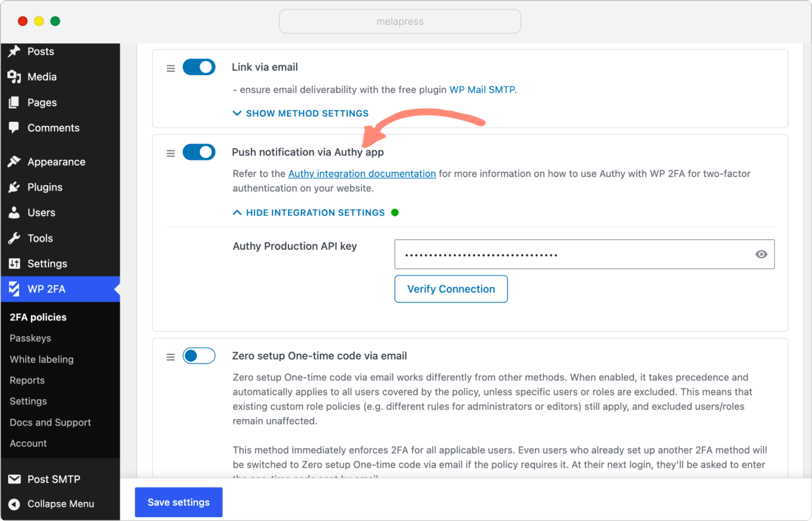Image resolution: width=812 pixels, height=521 pixels.
Task: Click Collapse Menu label
Action: pyautogui.click(x=61, y=504)
